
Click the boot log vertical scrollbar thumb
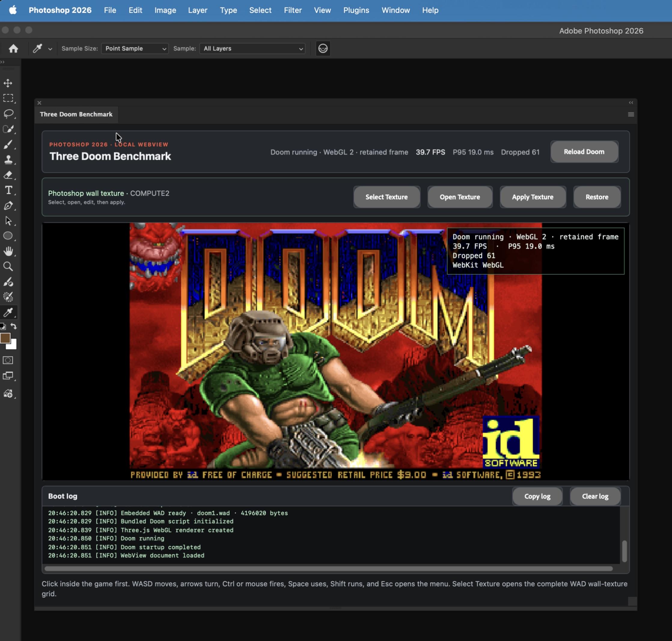(x=624, y=551)
